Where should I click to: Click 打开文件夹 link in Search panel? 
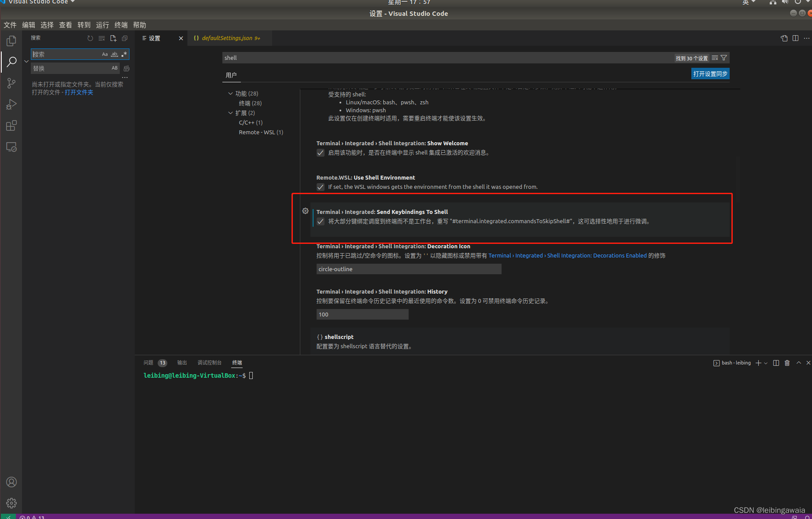tap(79, 92)
